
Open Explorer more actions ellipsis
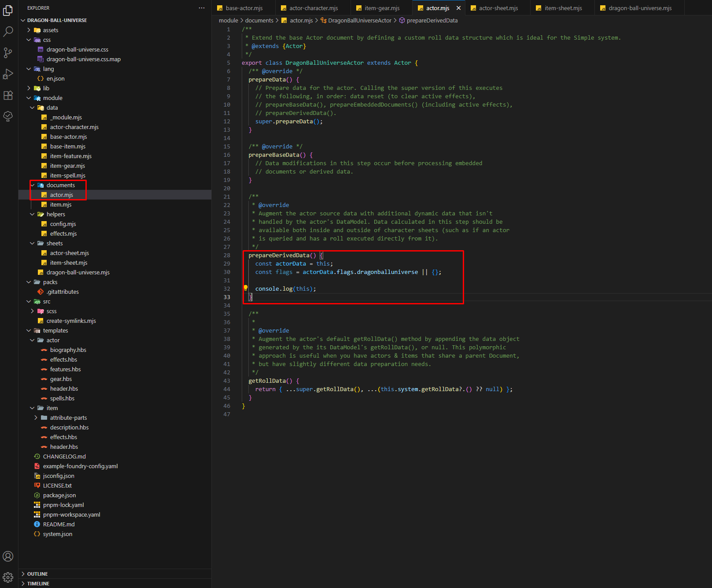[x=202, y=8]
